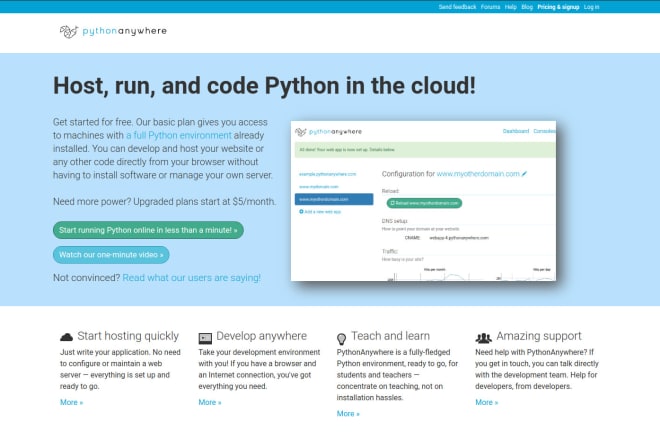Click the 'Amazing support' heading
Image resolution: width=660 pixels, height=440 pixels.
tap(539, 336)
